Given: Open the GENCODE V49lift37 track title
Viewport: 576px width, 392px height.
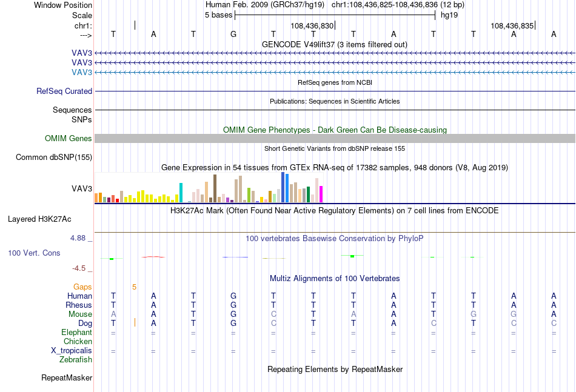Looking at the screenshot, I should point(335,44).
